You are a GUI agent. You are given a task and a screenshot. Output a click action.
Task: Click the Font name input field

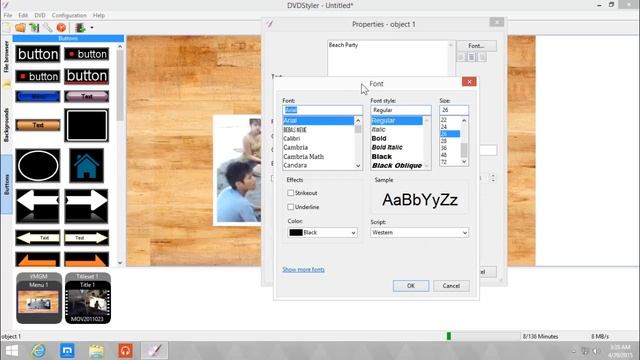point(322,110)
